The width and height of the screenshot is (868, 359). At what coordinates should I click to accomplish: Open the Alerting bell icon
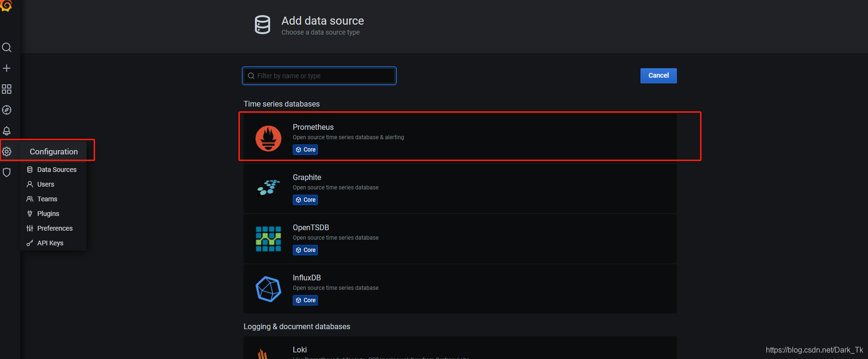coord(7,131)
